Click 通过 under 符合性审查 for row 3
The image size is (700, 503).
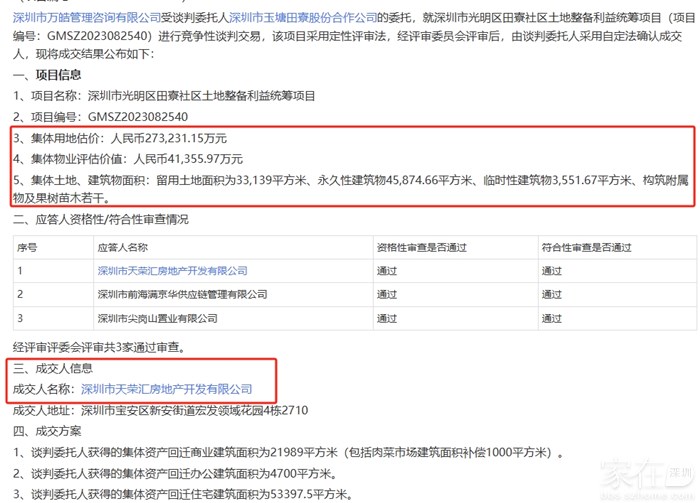coord(552,318)
